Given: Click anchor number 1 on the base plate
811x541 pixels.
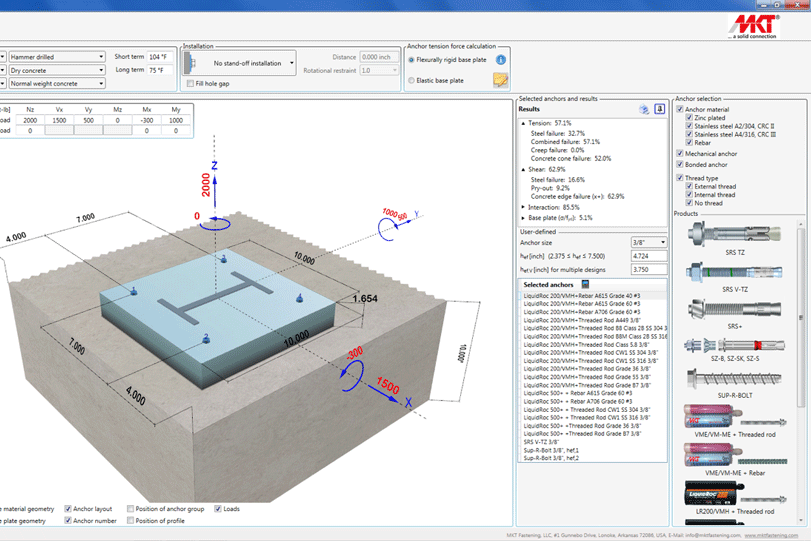Looking at the screenshot, I should tap(134, 291).
